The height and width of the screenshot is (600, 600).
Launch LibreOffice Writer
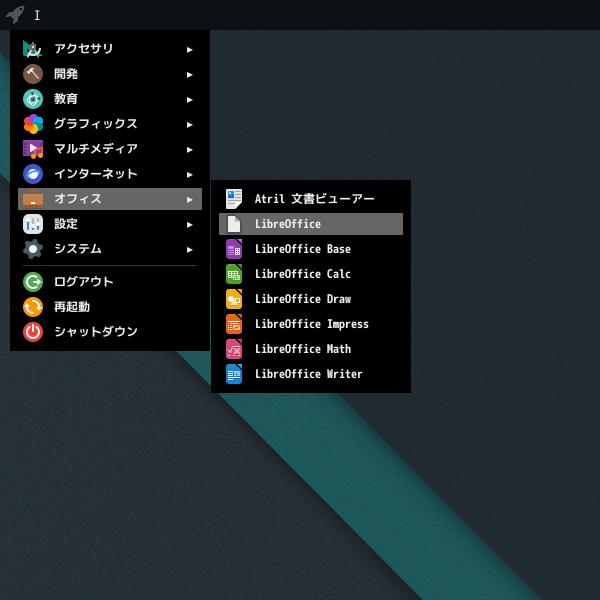311,374
